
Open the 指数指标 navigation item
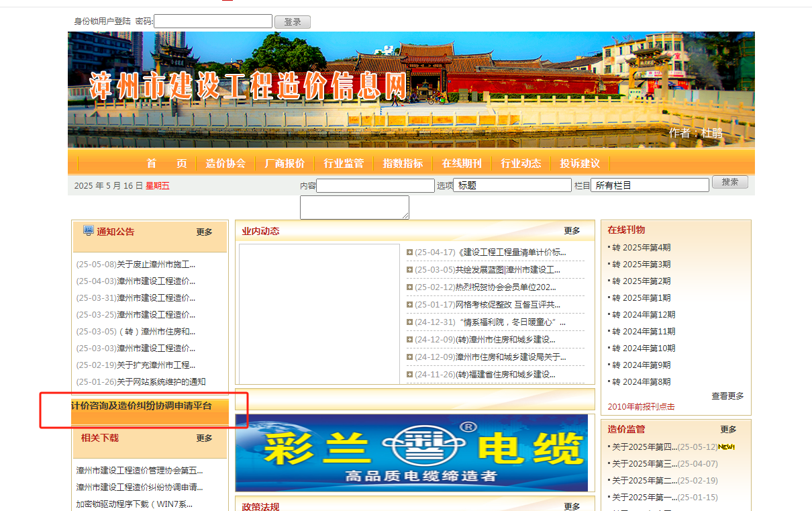(403, 163)
